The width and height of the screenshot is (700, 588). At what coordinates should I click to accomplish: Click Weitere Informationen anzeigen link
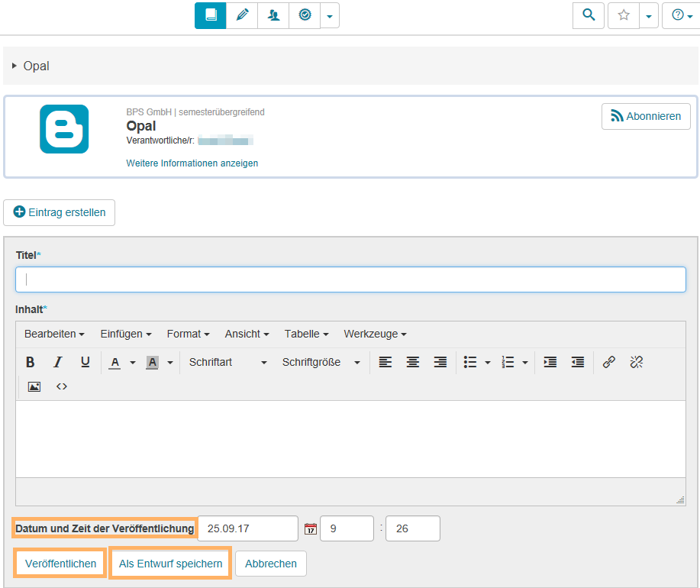pos(192,163)
